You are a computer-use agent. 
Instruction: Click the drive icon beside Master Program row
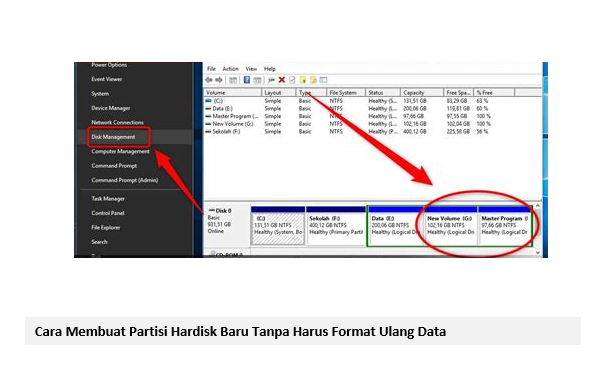pyautogui.click(x=208, y=116)
